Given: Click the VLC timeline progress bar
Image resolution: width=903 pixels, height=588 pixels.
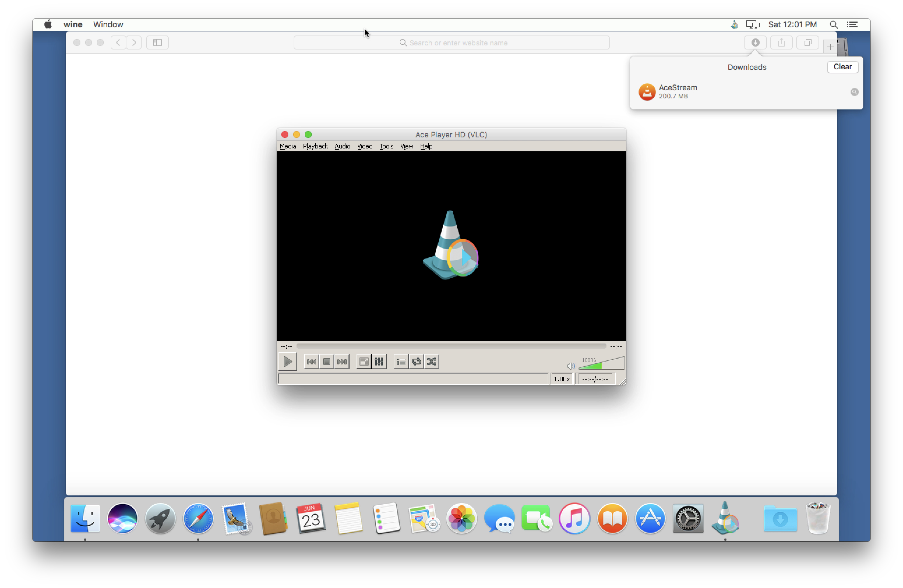Looking at the screenshot, I should point(451,346).
